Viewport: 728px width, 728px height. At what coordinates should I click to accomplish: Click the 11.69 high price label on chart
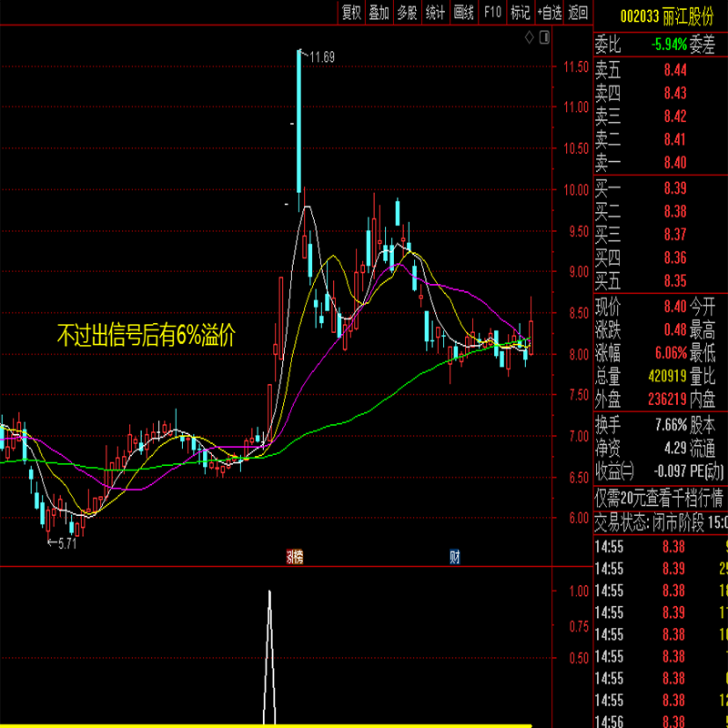321,57
